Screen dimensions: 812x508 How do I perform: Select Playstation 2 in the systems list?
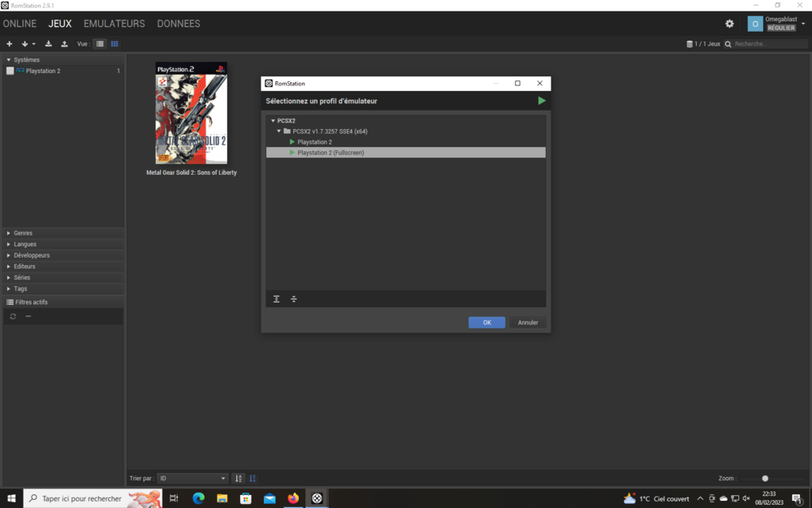pos(43,71)
